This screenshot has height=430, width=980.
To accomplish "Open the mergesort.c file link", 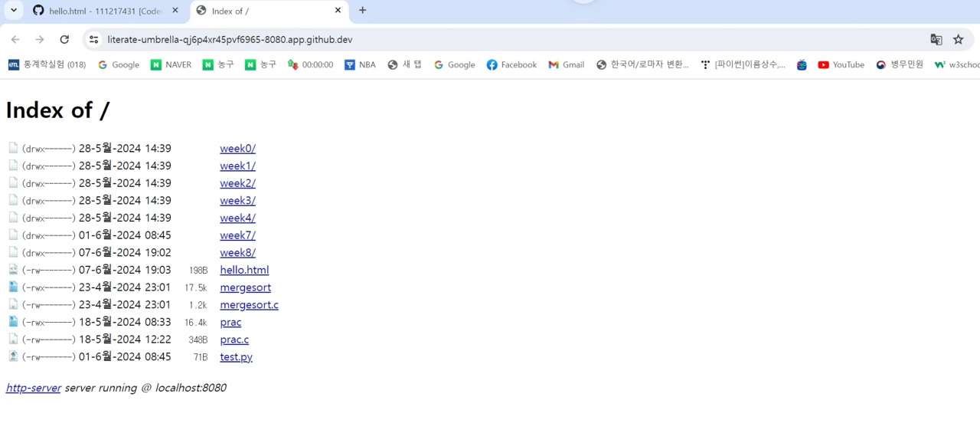I will click(x=249, y=305).
